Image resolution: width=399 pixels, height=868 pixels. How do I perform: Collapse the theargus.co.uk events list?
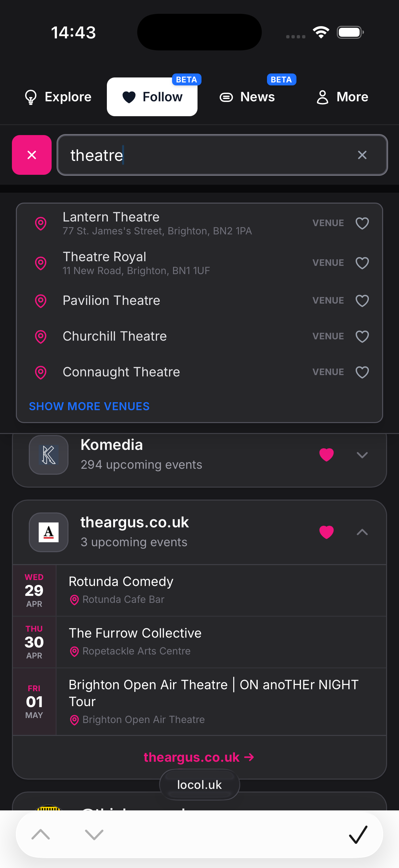click(x=362, y=532)
